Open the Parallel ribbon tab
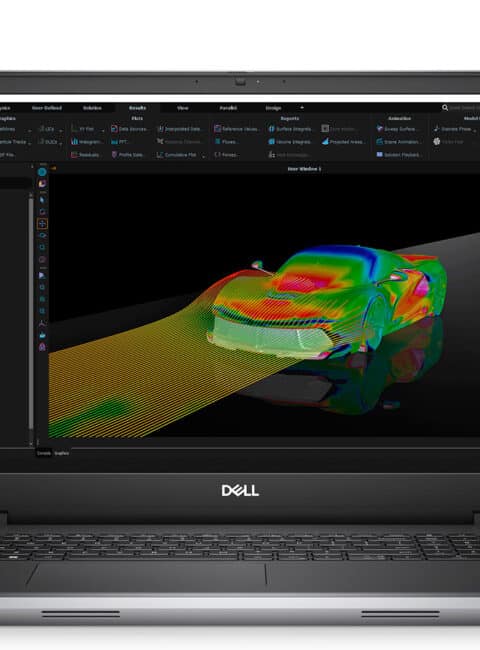Image resolution: width=480 pixels, height=650 pixels. (228, 108)
